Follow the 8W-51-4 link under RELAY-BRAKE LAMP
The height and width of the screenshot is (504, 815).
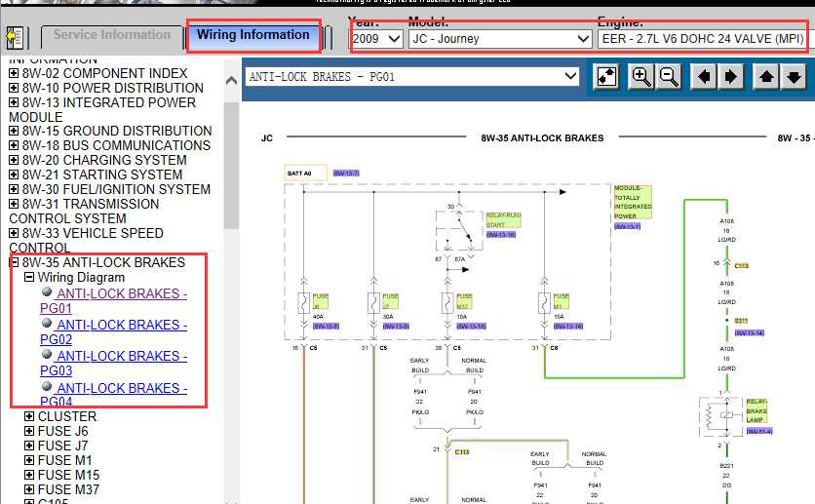pos(759,431)
